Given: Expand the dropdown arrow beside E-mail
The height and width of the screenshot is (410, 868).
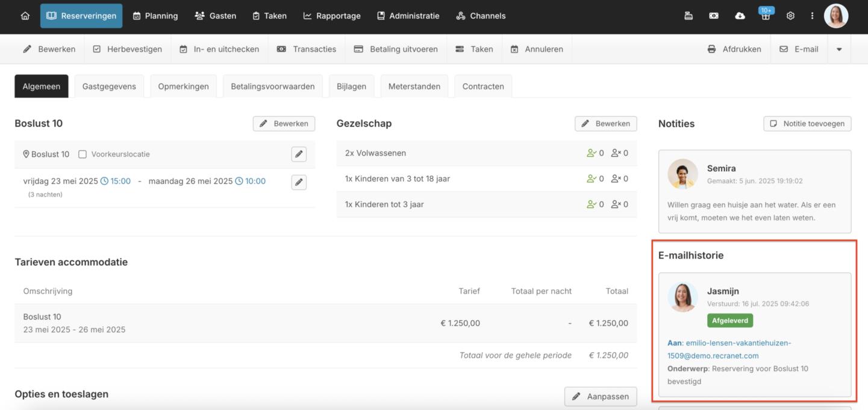Looking at the screenshot, I should (839, 49).
